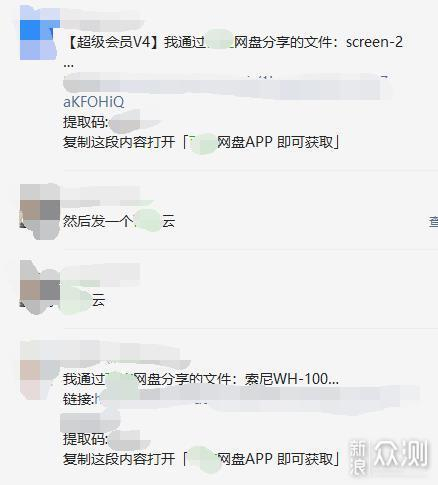Select the 然后发一个…云 message text

point(119,221)
